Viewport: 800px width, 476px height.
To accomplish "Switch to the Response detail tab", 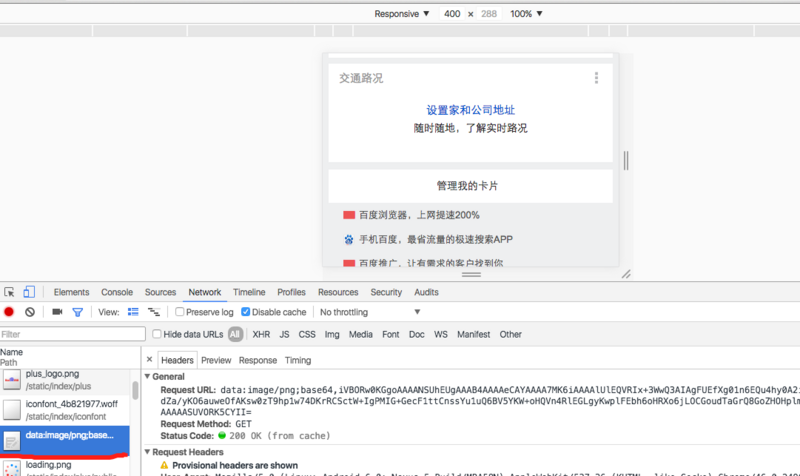I will coord(258,360).
